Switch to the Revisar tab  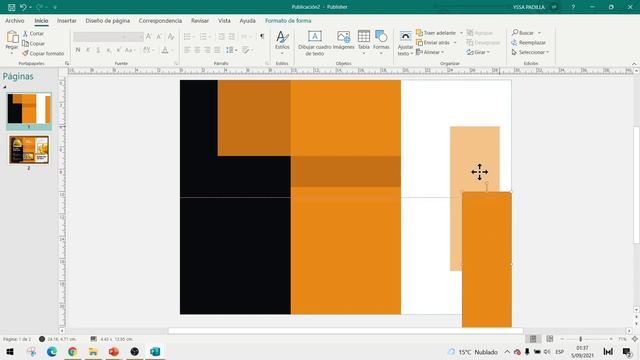[200, 20]
